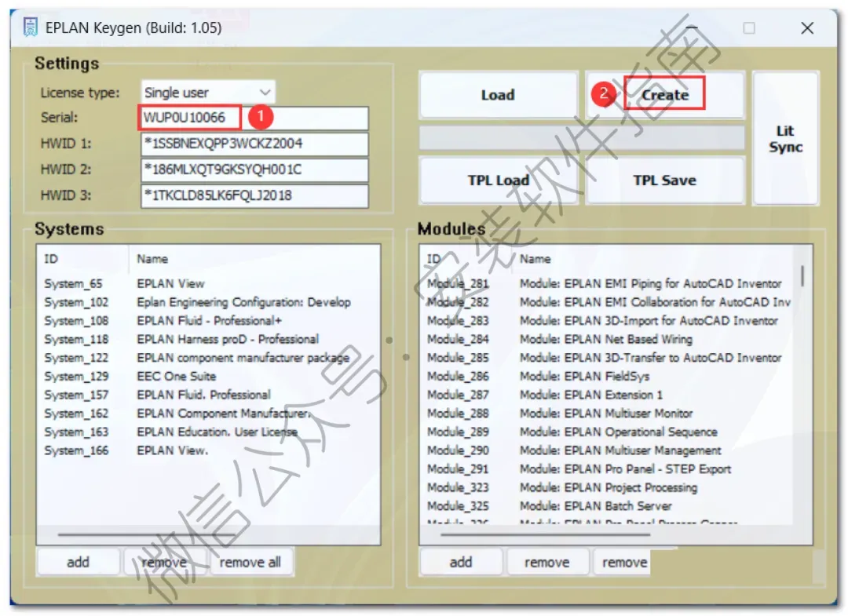Select System_157 EPLAN Fluid. Professional row
Screen dimensions: 848x616
(x=208, y=395)
